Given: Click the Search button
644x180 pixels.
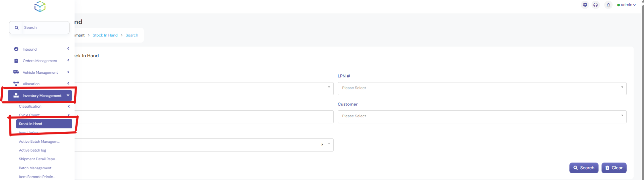Looking at the screenshot, I should 583,168.
